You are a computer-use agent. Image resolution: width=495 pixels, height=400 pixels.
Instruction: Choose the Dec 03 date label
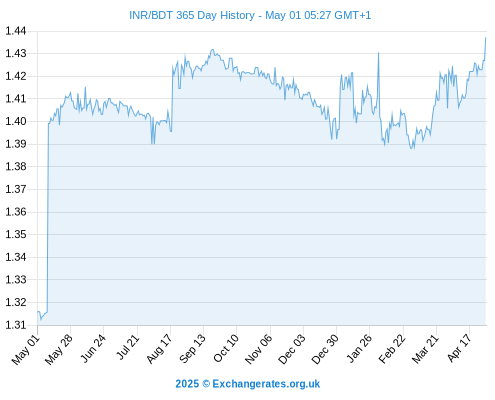(x=292, y=349)
